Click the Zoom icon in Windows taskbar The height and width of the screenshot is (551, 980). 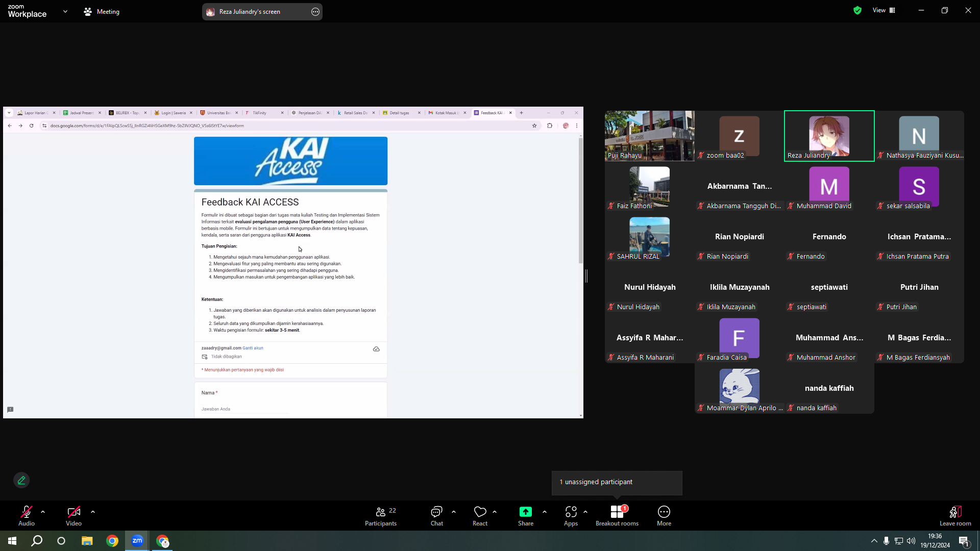coord(137,541)
